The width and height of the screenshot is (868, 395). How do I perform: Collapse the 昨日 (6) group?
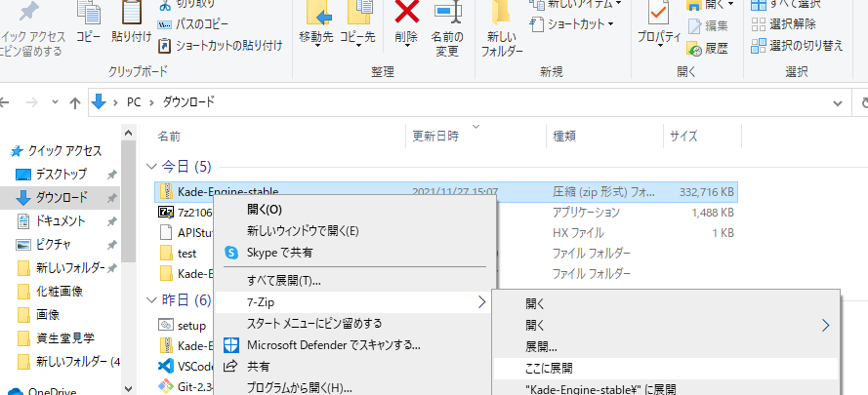[x=151, y=300]
